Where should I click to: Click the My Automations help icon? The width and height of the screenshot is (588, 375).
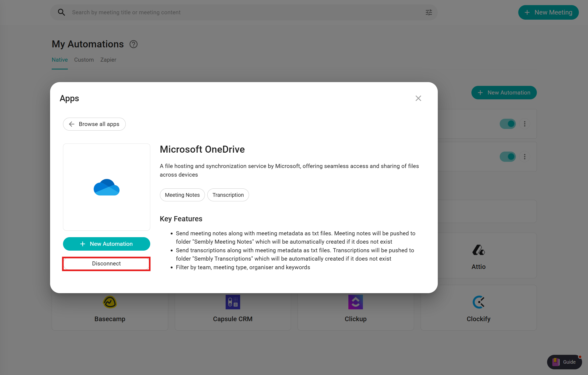coord(134,44)
